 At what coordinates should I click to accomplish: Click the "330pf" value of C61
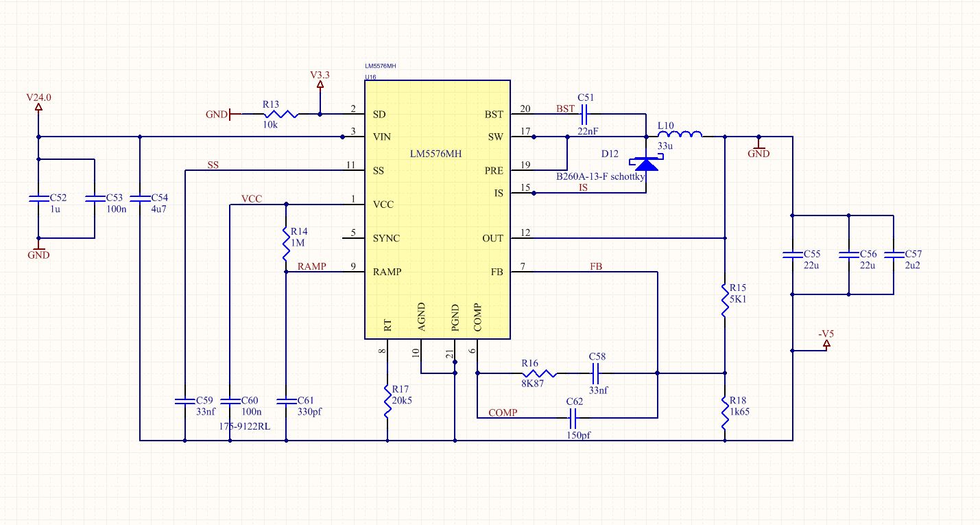click(x=309, y=411)
